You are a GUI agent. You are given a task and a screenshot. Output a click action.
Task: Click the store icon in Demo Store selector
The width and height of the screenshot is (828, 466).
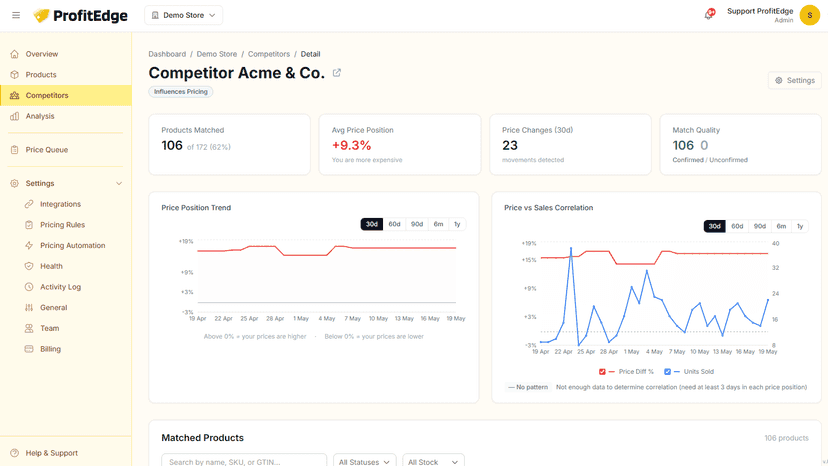click(x=155, y=15)
